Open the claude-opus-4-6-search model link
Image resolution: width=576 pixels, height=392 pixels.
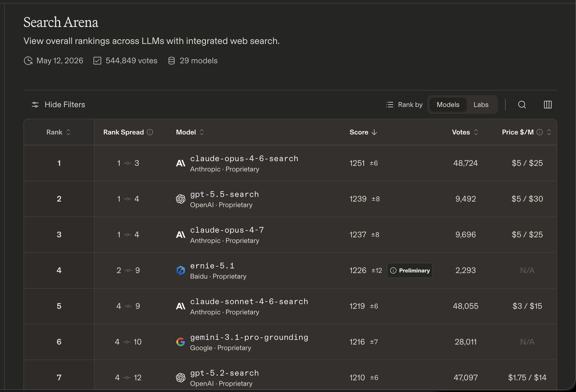click(244, 158)
